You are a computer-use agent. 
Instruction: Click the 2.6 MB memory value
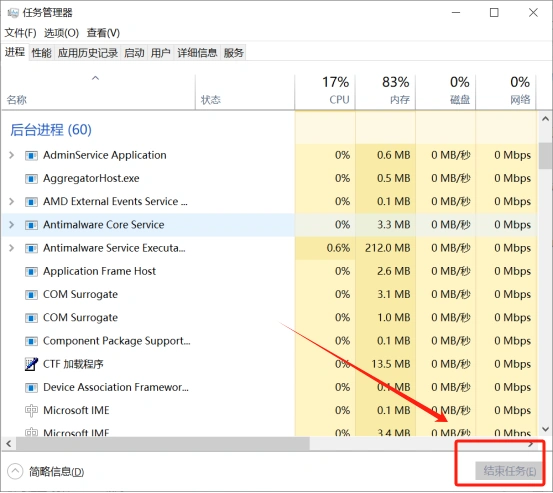pos(394,271)
